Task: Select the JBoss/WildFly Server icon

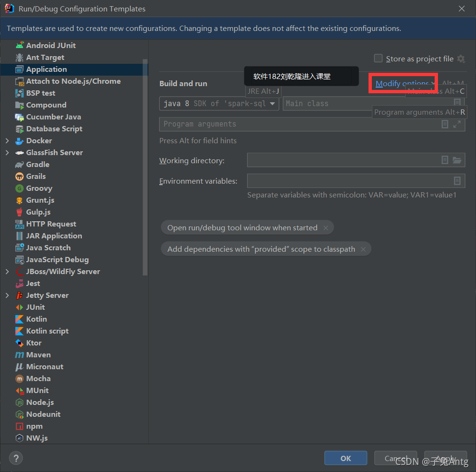Action: pyautogui.click(x=19, y=272)
